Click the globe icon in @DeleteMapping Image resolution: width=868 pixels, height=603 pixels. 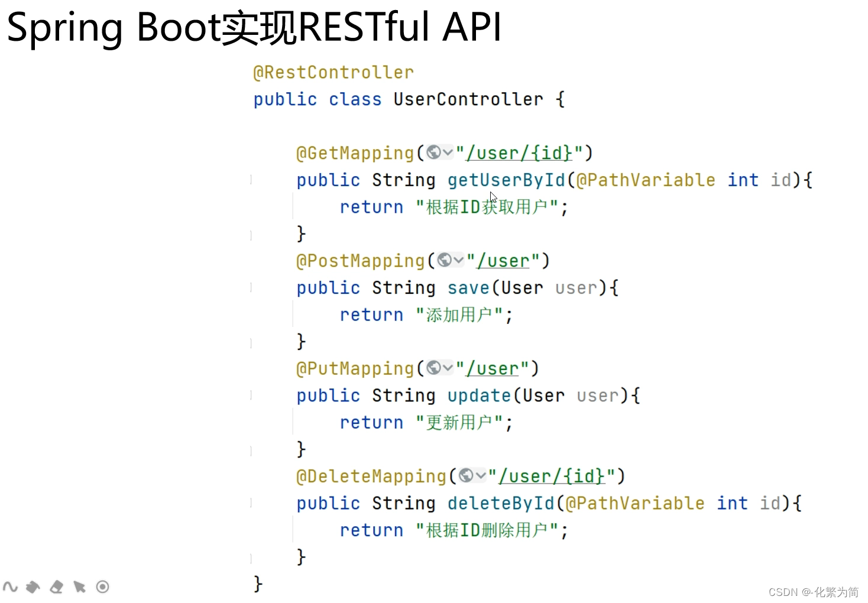466,475
